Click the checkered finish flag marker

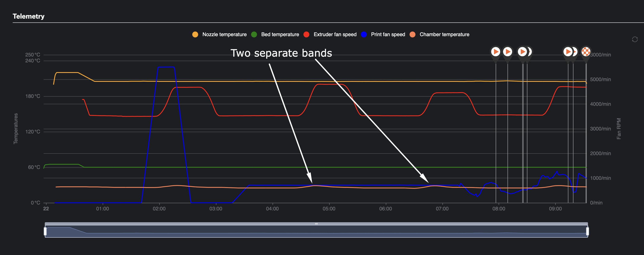click(x=586, y=52)
